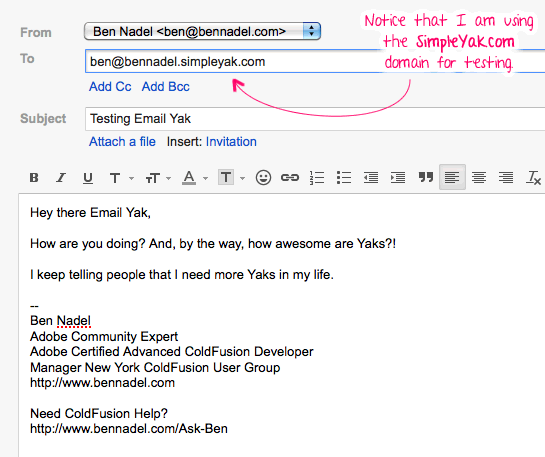Insert an emoticon
Viewport: 545px width, 457px height.
(x=263, y=178)
